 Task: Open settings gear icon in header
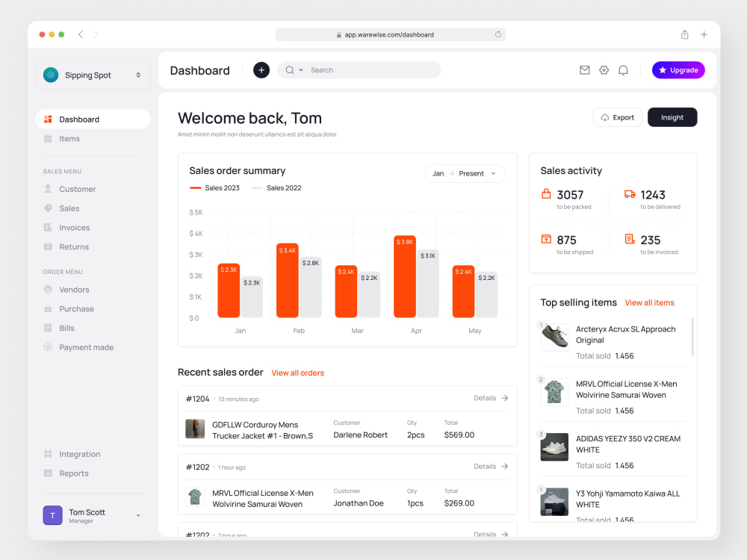click(x=604, y=70)
